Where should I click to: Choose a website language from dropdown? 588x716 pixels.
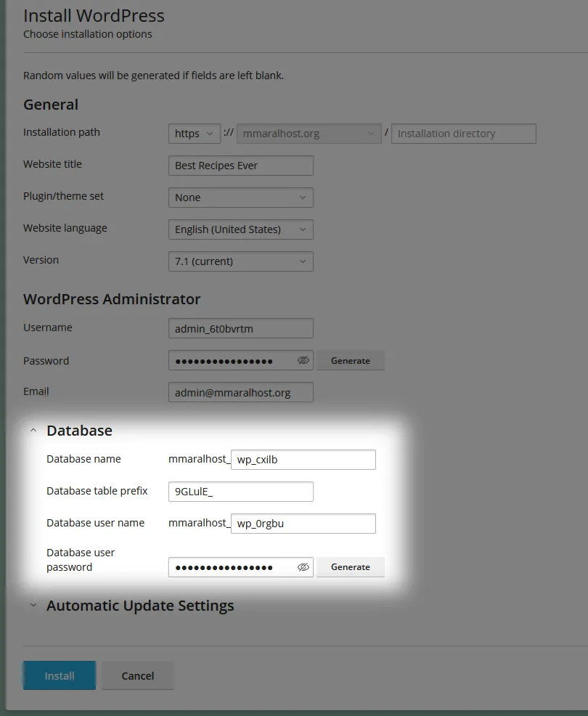pyautogui.click(x=240, y=229)
